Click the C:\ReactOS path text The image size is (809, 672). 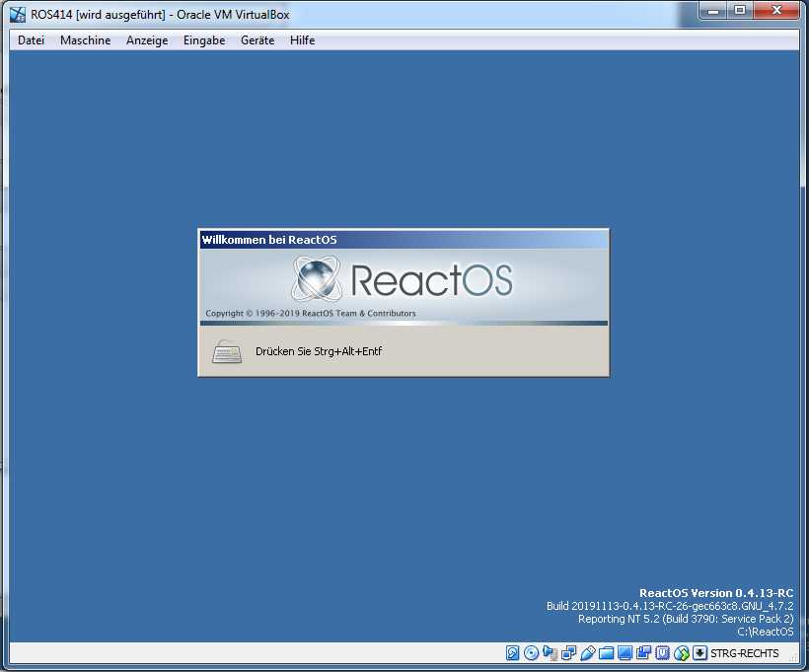tap(766, 632)
